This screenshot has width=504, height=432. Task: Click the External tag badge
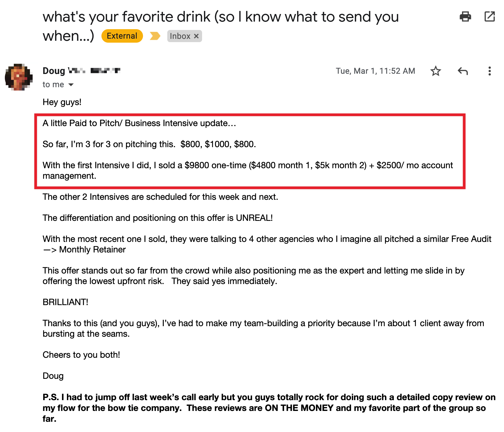(x=122, y=36)
